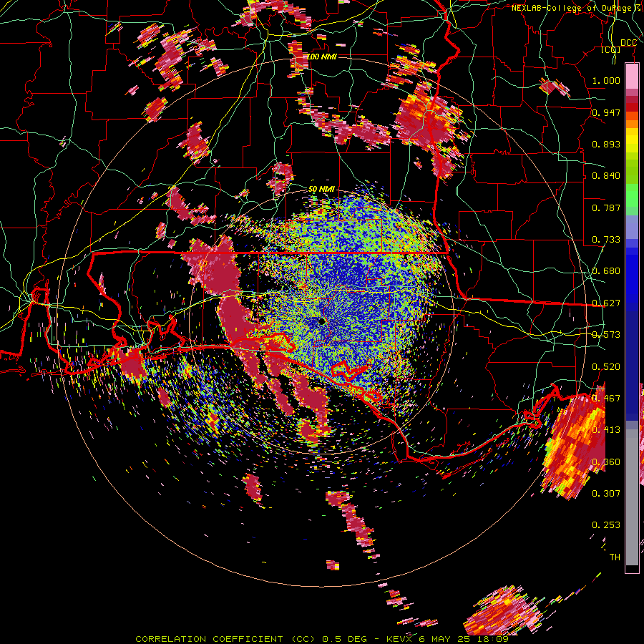Click the 0.893 legend value
This screenshot has height=644, width=644.
[x=606, y=144]
